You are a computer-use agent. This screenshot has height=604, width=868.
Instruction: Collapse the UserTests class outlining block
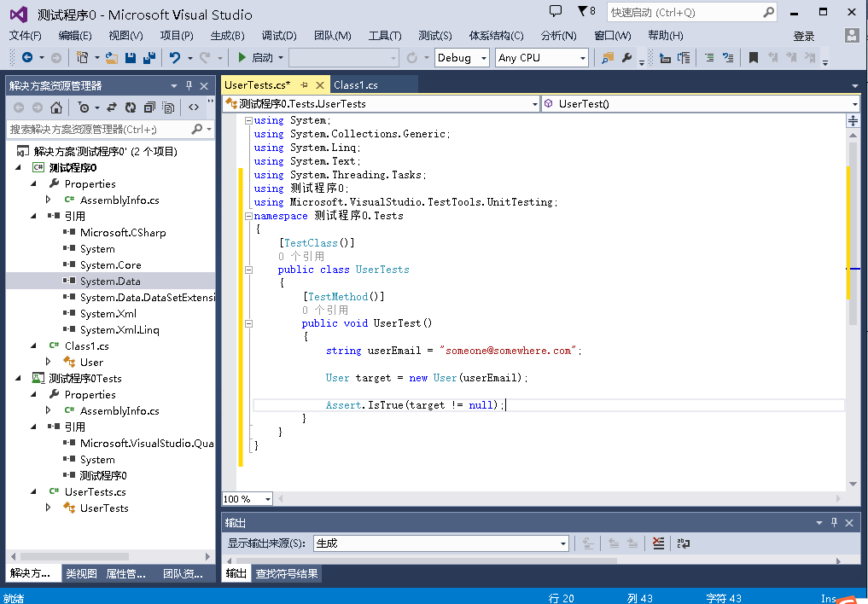point(248,270)
